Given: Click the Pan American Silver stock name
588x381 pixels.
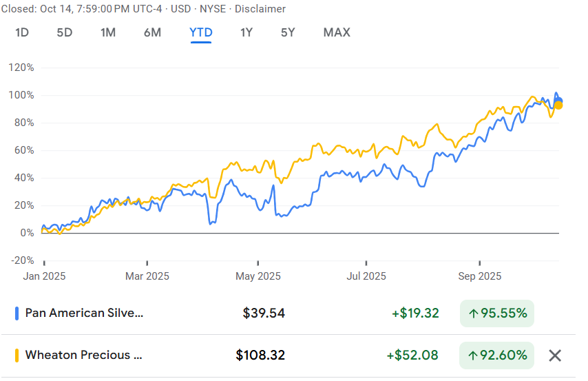Looking at the screenshot, I should 85,313.
